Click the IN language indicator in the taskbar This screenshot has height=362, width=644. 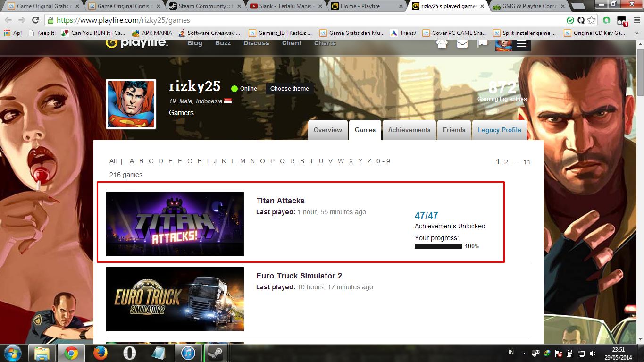[511, 352]
